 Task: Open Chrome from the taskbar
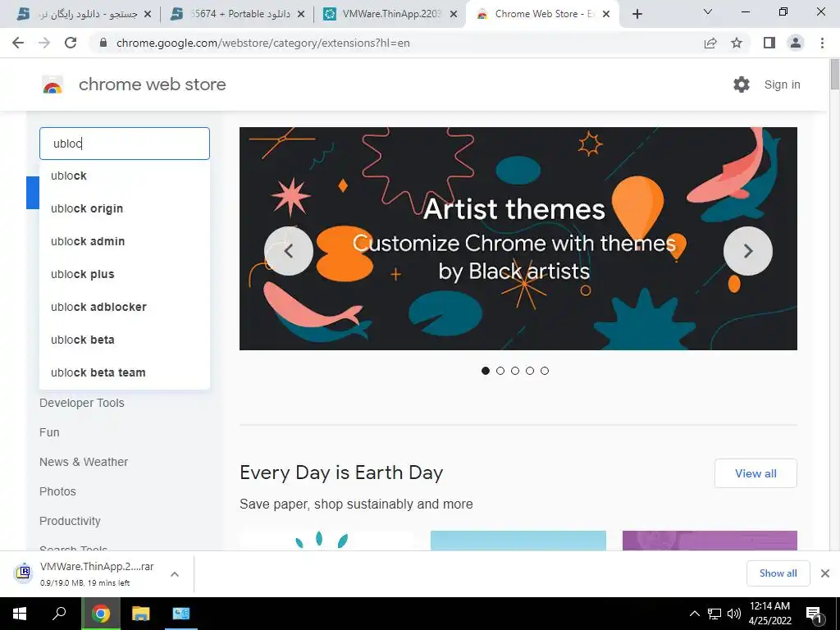point(101,614)
